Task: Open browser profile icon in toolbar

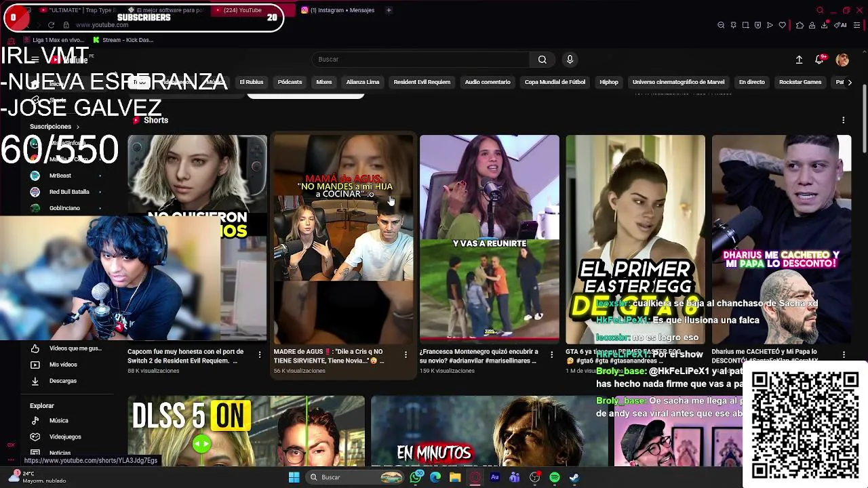Action: pos(812,25)
